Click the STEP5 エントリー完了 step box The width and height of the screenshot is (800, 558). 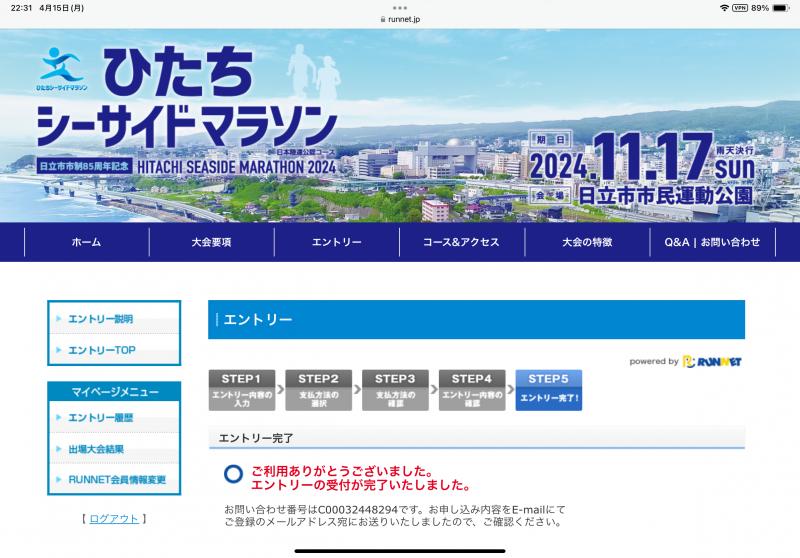tap(548, 390)
